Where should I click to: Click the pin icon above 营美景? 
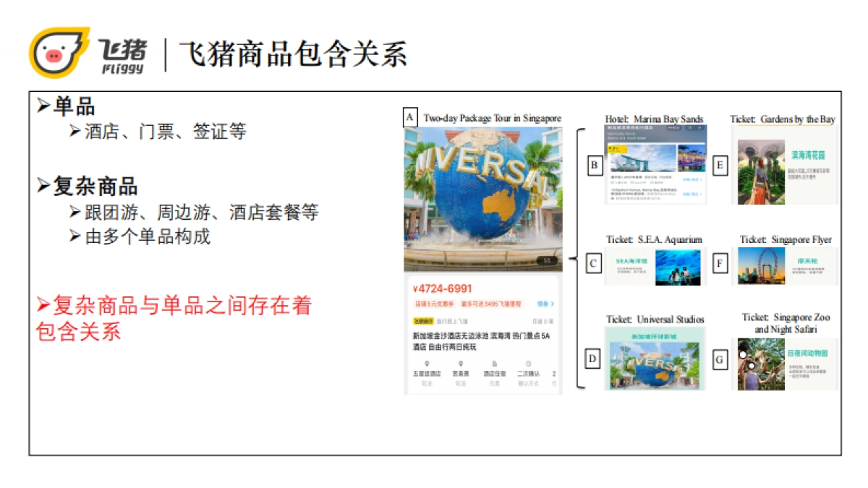click(460, 363)
